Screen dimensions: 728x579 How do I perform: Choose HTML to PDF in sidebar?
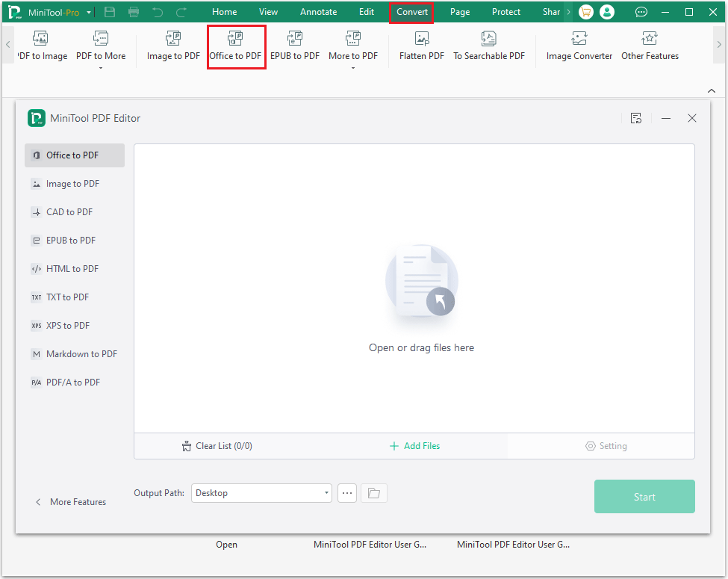(74, 269)
